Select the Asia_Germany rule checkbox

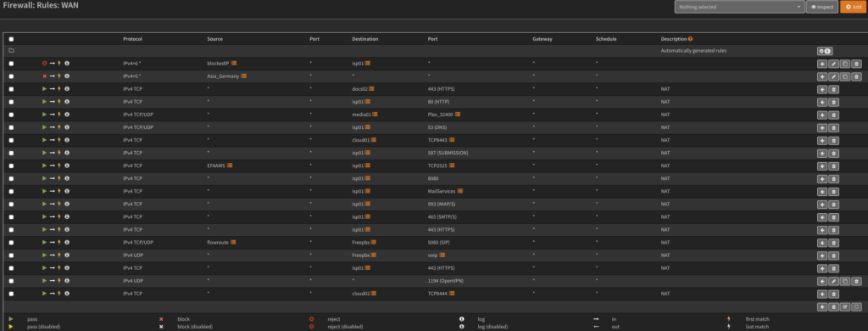11,76
